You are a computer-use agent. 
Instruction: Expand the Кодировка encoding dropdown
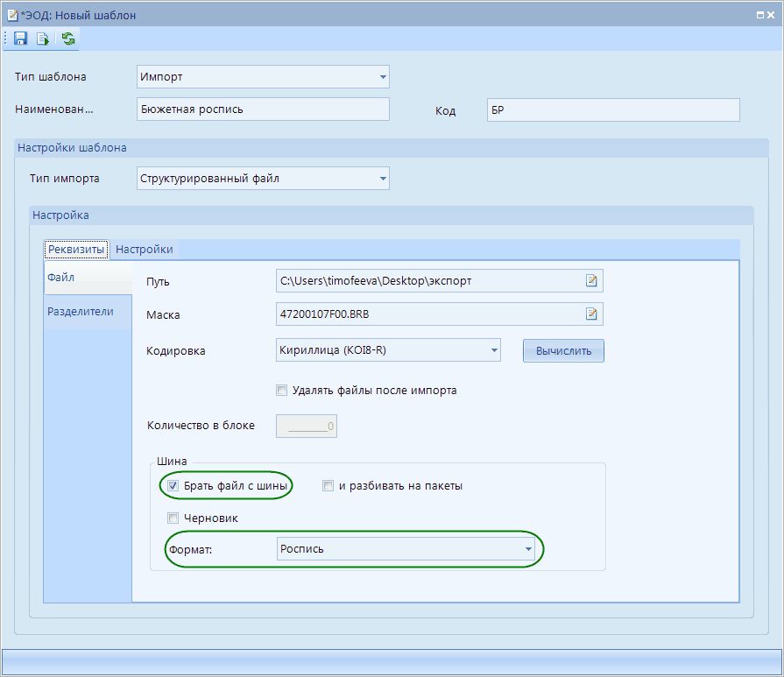pos(494,350)
